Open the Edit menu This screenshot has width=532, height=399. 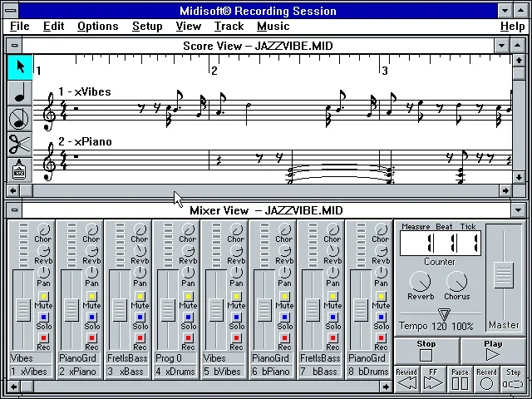(53, 26)
